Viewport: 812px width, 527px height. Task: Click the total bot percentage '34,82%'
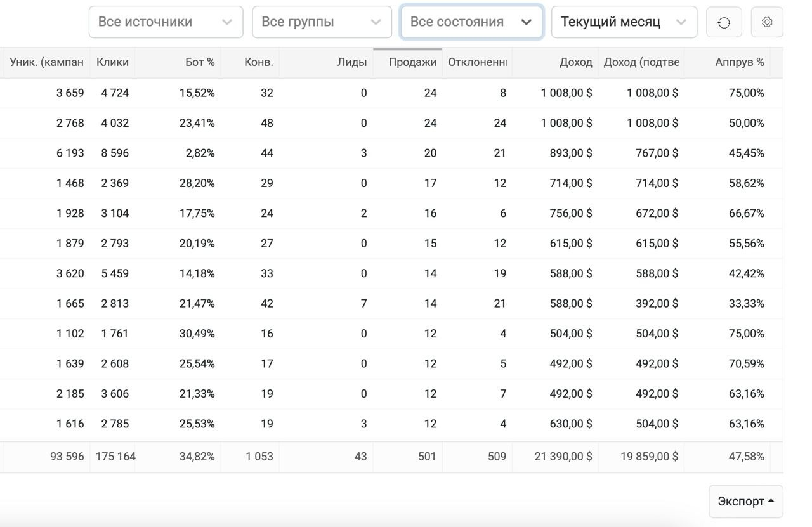[x=197, y=457]
